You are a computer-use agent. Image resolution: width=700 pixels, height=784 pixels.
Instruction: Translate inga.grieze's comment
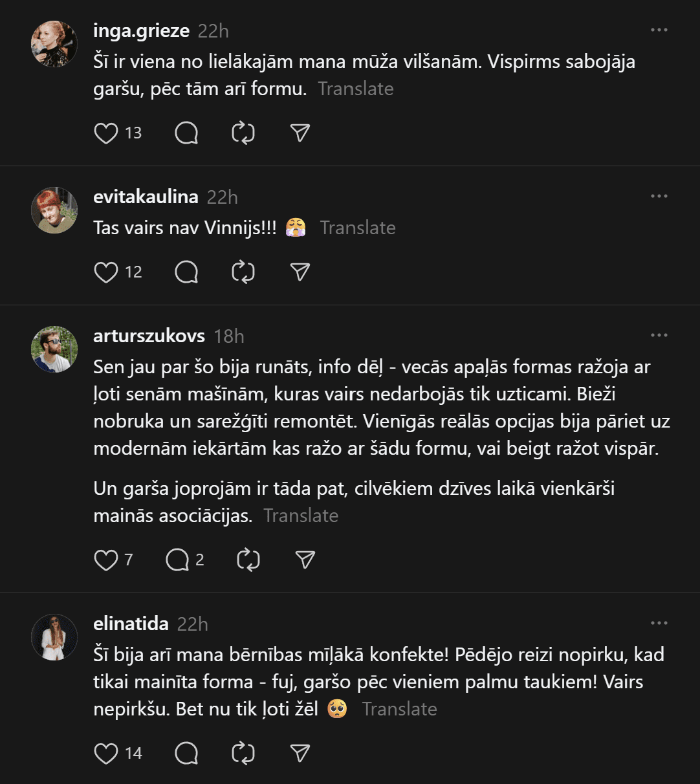coord(356,89)
